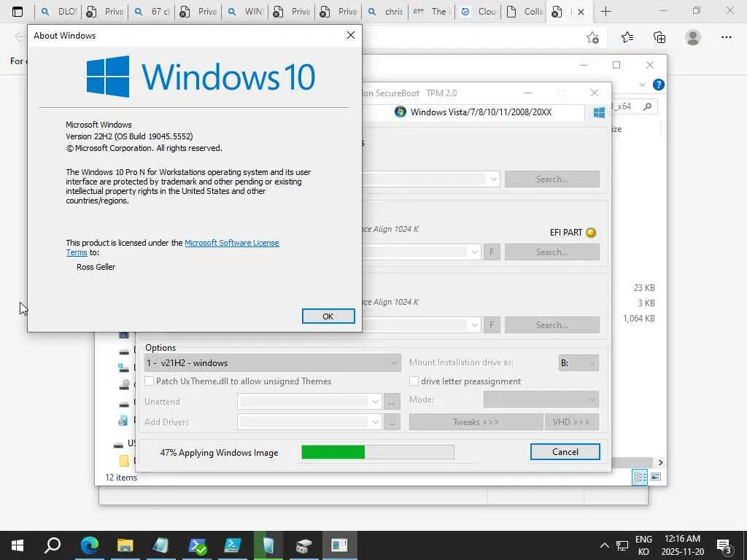Viewport: 747px width, 560px height.
Task: Open the Edge Favorites list icon
Action: tap(627, 37)
